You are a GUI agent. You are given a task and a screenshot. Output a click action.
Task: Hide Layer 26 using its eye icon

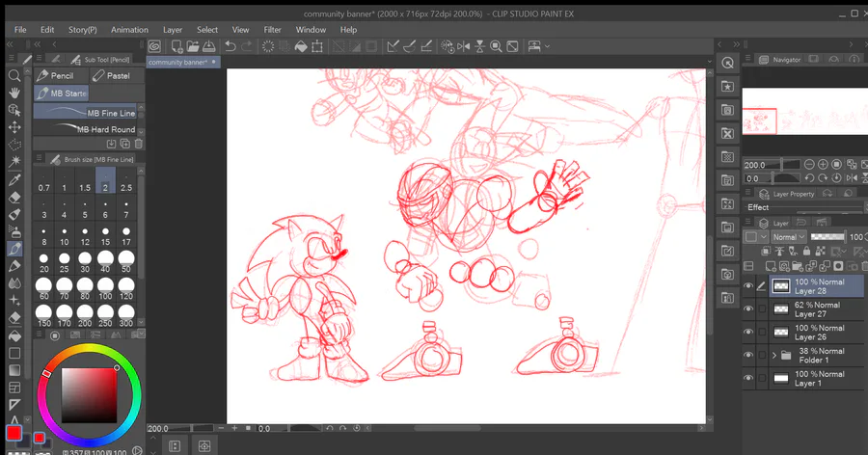click(x=748, y=333)
